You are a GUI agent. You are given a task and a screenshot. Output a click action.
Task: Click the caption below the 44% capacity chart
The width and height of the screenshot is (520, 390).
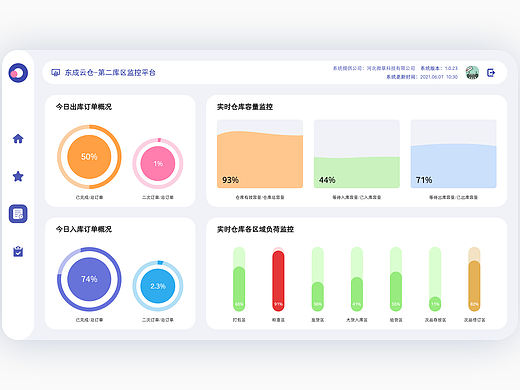pyautogui.click(x=357, y=197)
